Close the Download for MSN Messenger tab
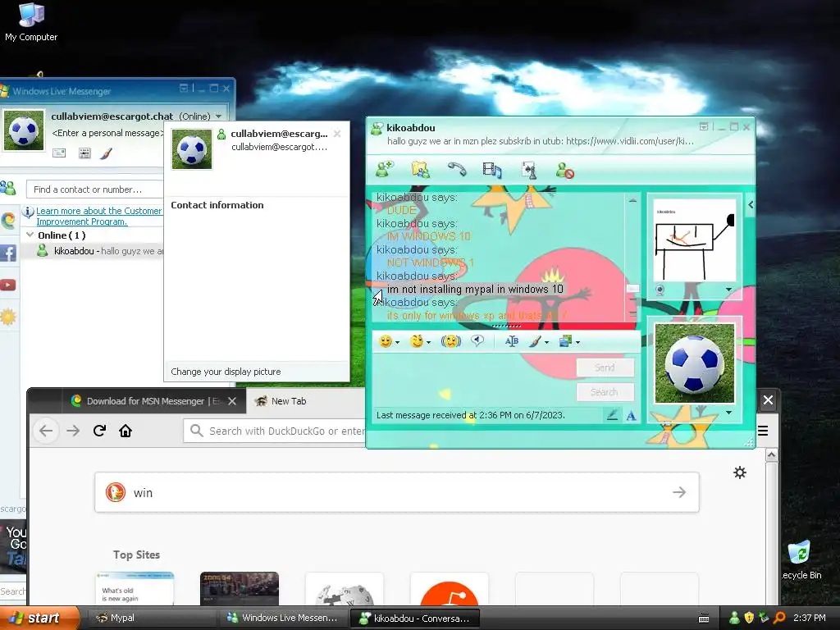Screen dimensions: 840x630 coord(232,401)
